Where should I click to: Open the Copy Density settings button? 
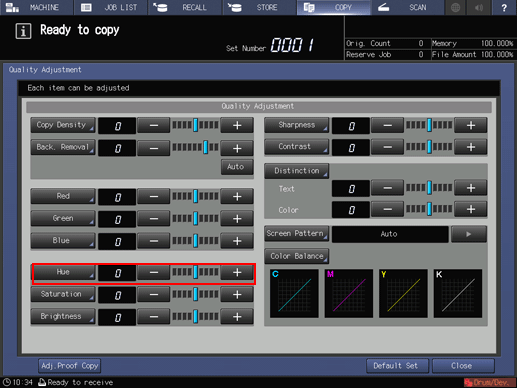(x=63, y=125)
